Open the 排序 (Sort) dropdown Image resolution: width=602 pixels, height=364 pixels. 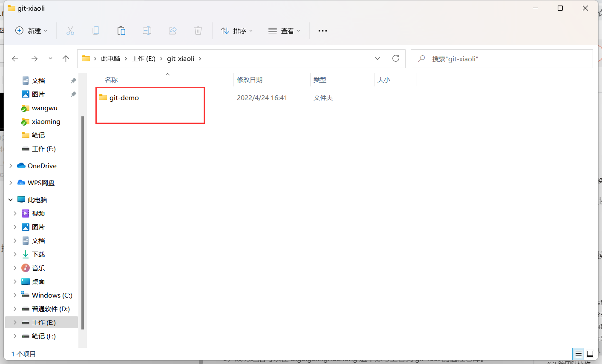(237, 31)
